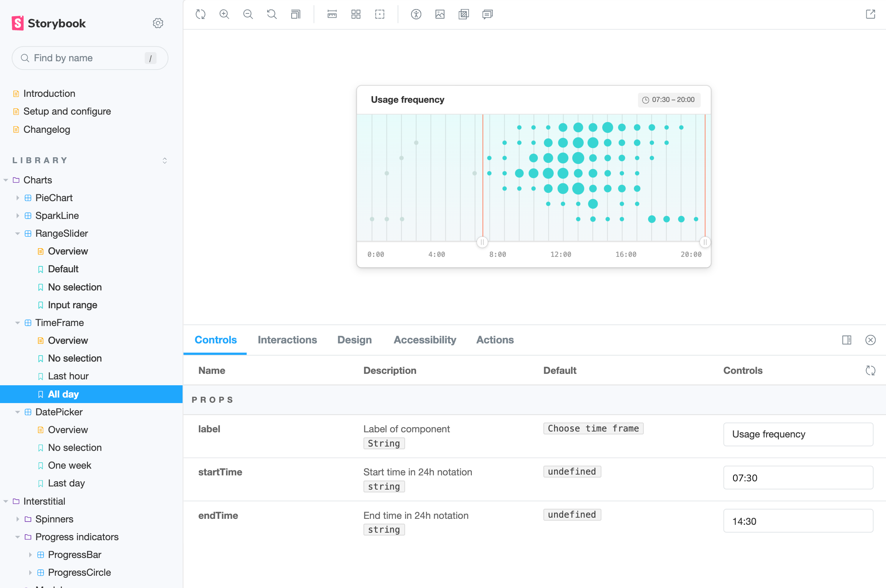Click the zoom out icon
This screenshot has width=886, height=588.
click(x=248, y=15)
